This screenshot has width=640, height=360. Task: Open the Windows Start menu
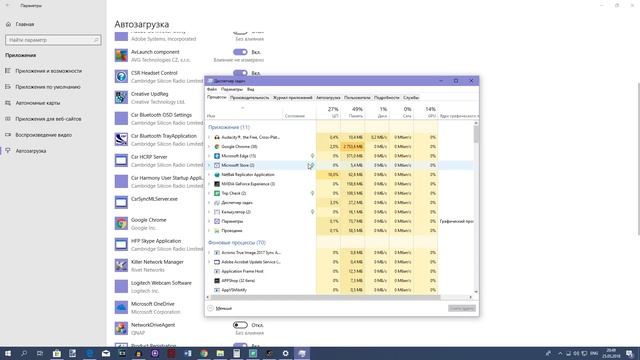tap(8, 353)
